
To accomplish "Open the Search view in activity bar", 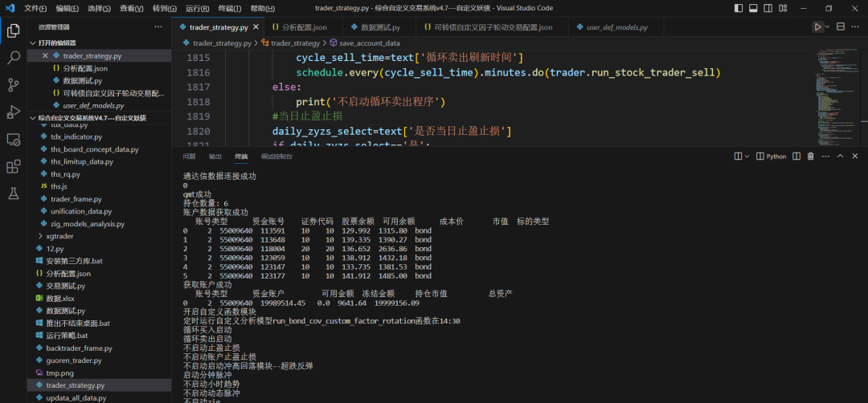I will coord(14,58).
